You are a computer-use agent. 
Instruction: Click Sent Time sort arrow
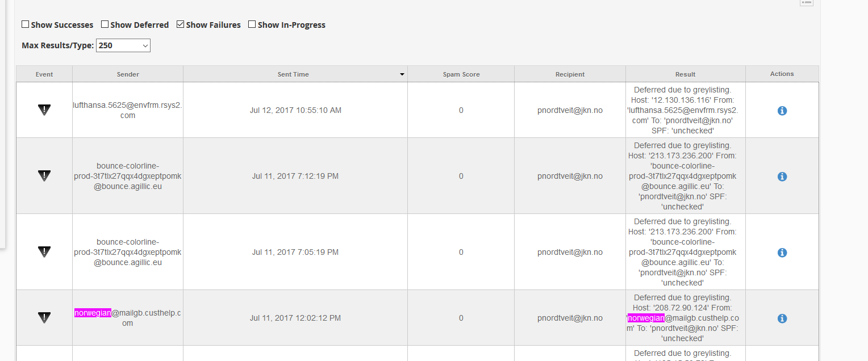pyautogui.click(x=402, y=74)
